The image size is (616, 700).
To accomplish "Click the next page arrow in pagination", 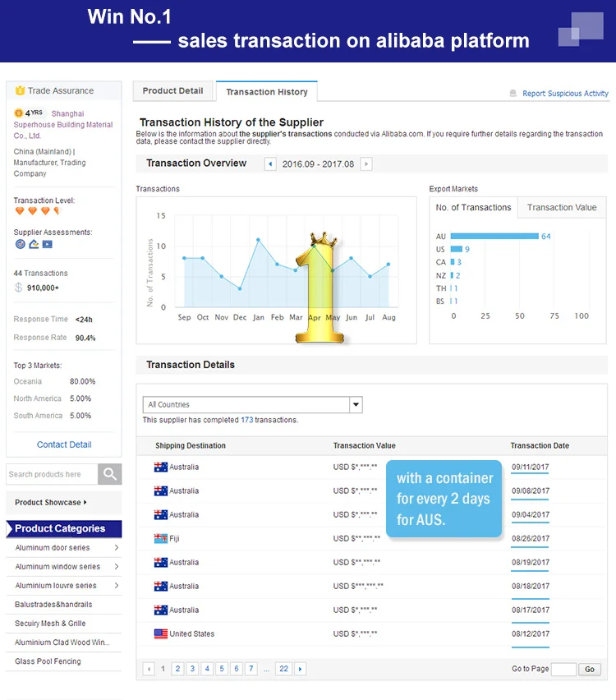I will (300, 669).
